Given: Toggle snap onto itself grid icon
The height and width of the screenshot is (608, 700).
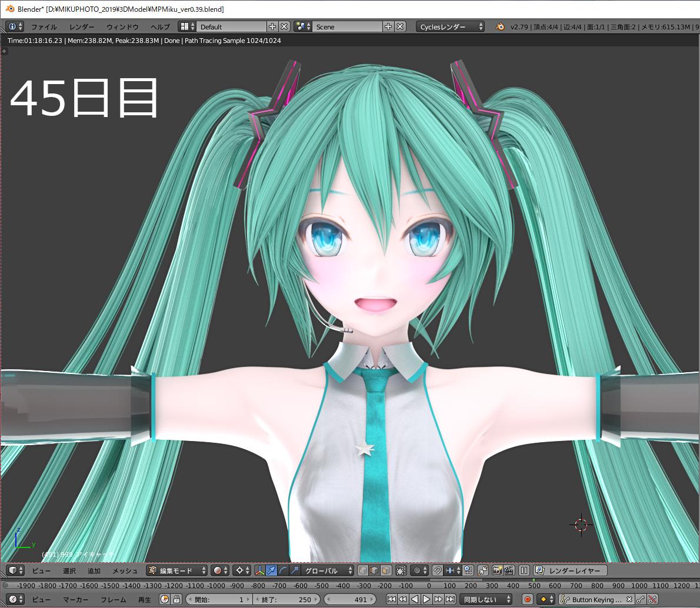Looking at the screenshot, I should pyautogui.click(x=468, y=570).
